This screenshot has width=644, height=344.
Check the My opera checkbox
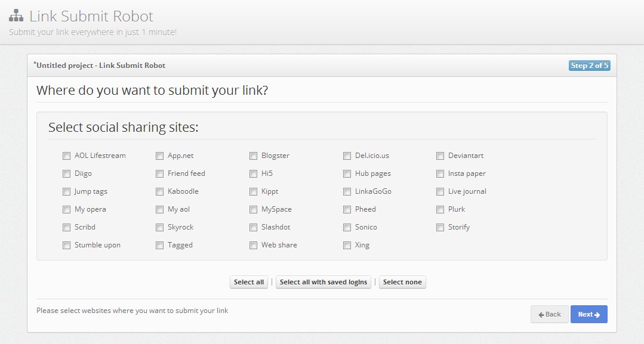pos(66,210)
